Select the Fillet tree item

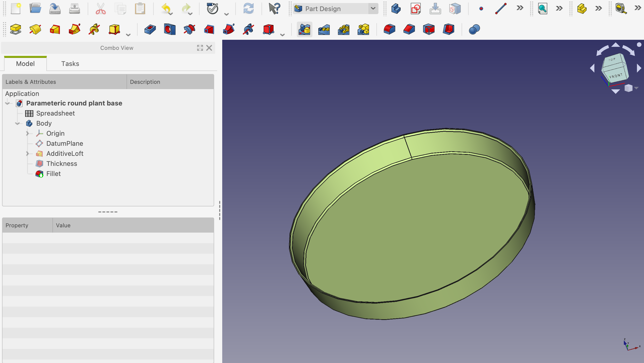click(53, 174)
